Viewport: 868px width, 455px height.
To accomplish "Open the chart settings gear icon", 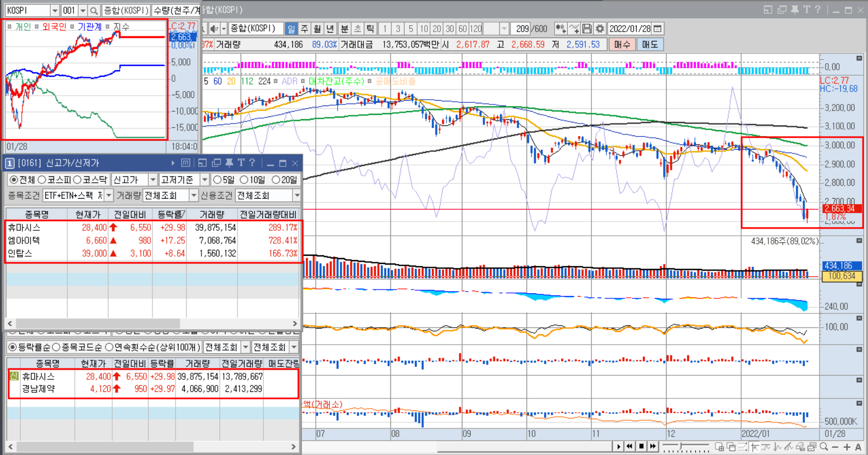I will [x=600, y=29].
